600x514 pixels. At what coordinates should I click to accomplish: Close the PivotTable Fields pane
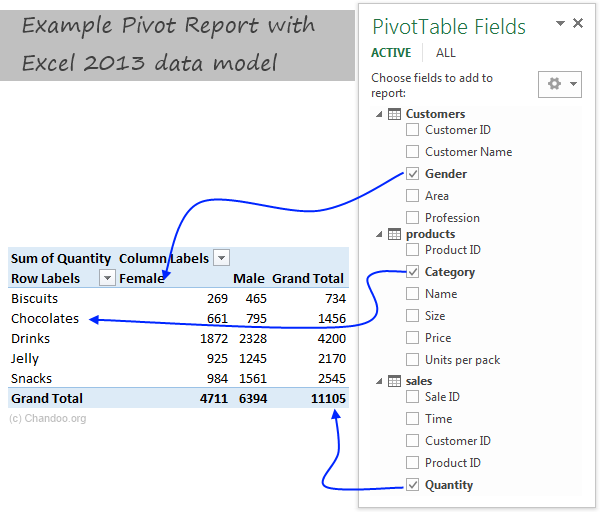coord(580,24)
